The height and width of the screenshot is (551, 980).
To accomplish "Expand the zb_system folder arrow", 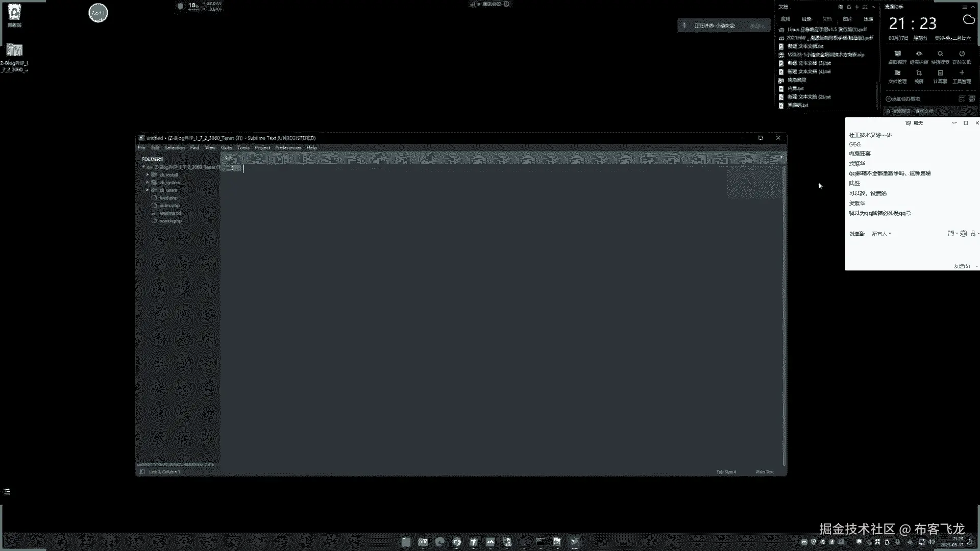I will pyautogui.click(x=148, y=183).
